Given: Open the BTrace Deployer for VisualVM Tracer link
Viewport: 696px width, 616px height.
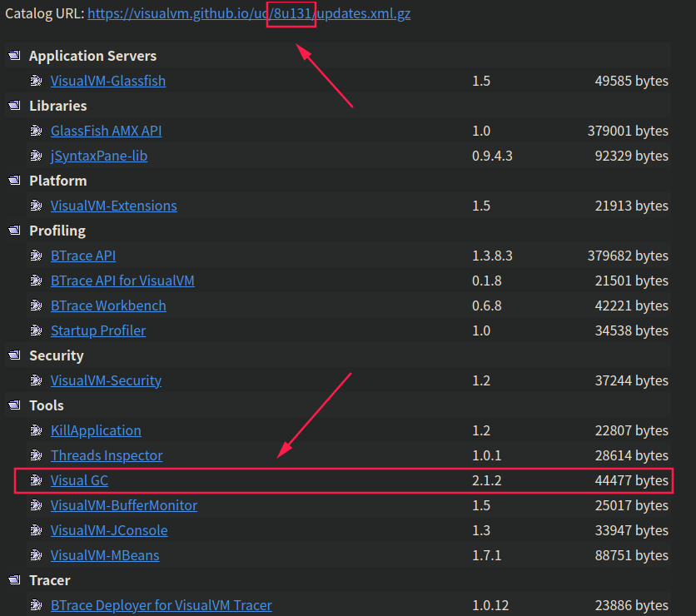Looking at the screenshot, I should 162,605.
